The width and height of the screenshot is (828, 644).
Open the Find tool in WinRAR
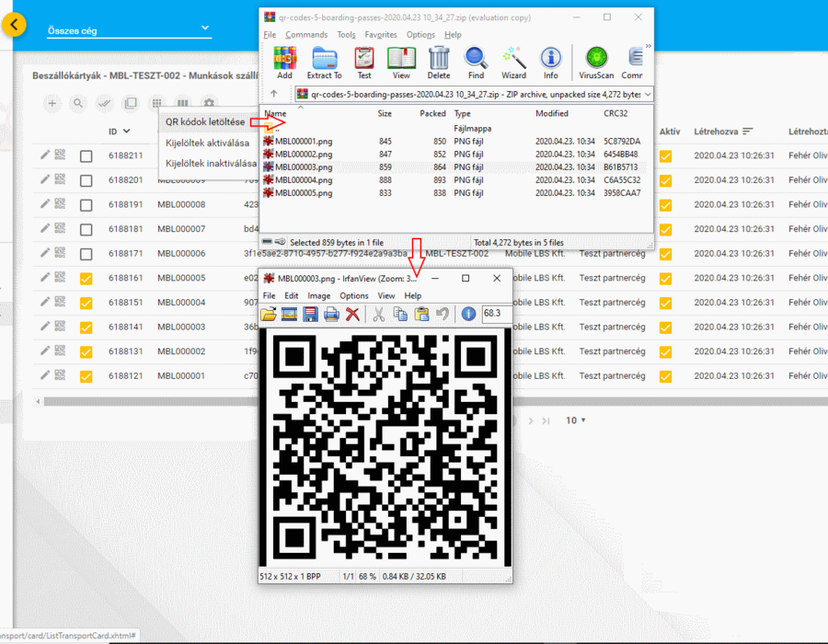[476, 63]
